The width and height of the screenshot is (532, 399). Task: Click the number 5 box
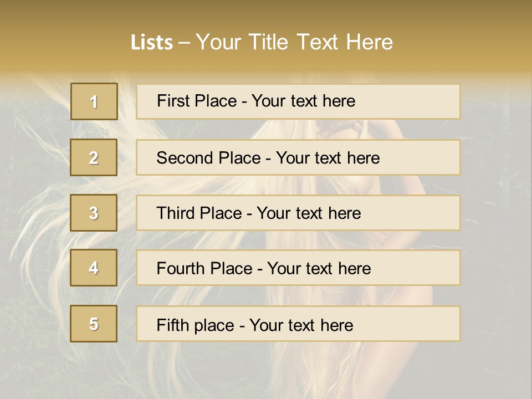pyautogui.click(x=94, y=324)
